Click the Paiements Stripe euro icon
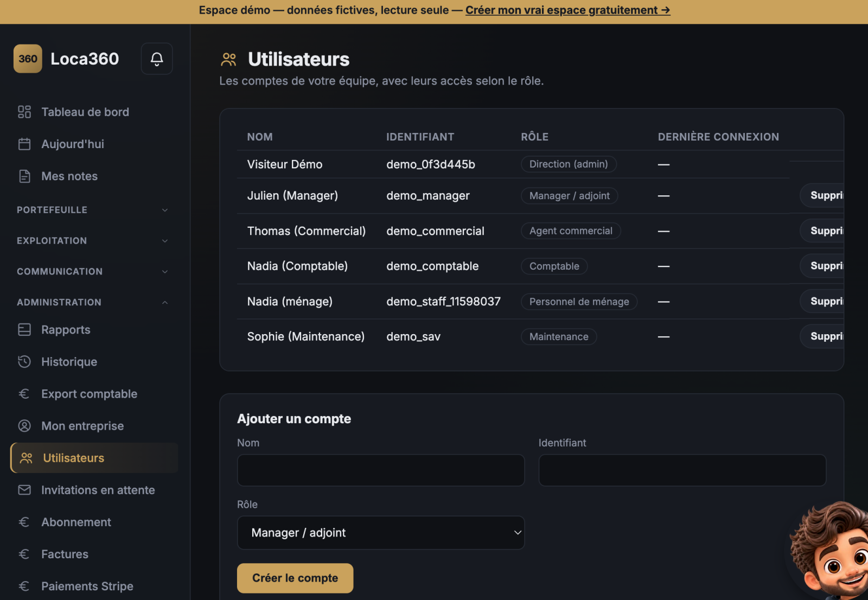 click(x=24, y=586)
